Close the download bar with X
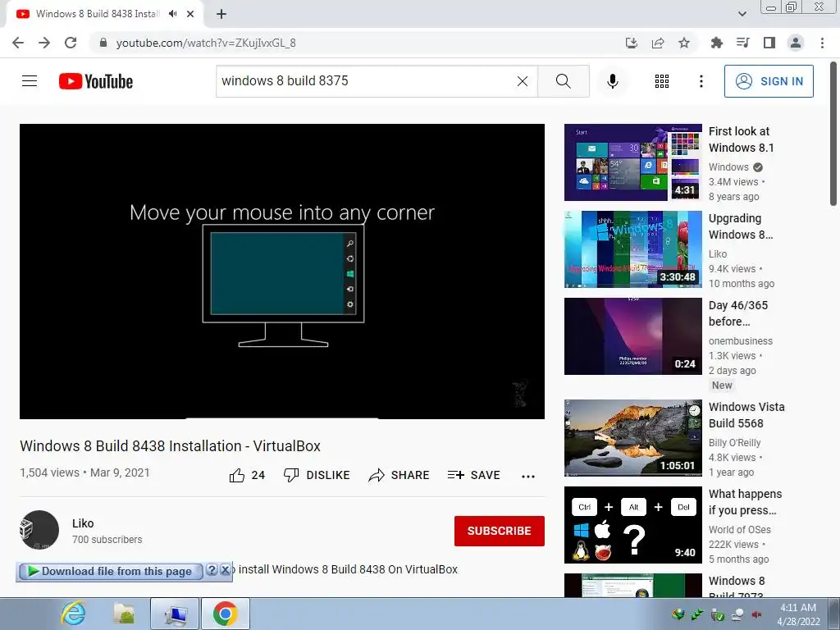 point(226,570)
